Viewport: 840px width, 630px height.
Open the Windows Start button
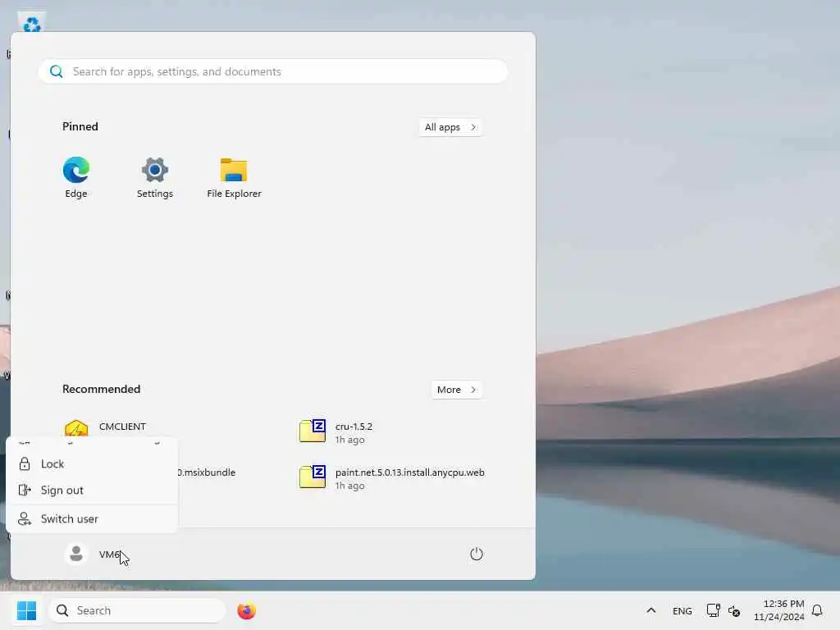(26, 610)
